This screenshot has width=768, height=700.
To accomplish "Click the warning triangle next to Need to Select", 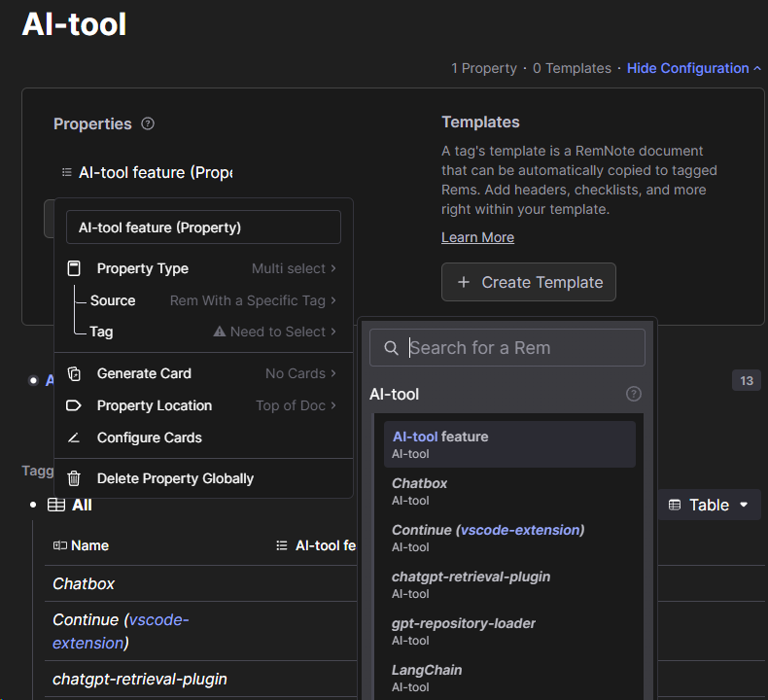I will (220, 332).
